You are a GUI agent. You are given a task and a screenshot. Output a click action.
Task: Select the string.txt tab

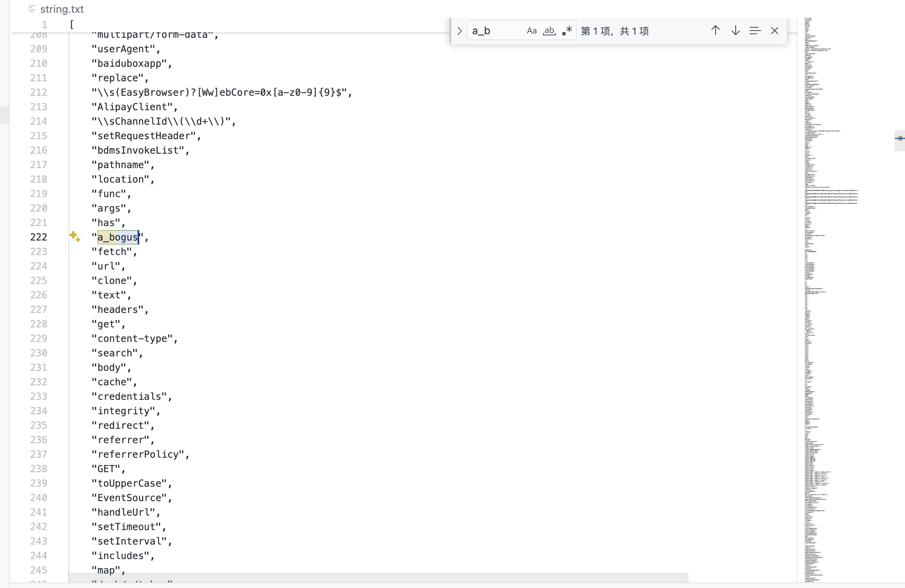point(62,9)
